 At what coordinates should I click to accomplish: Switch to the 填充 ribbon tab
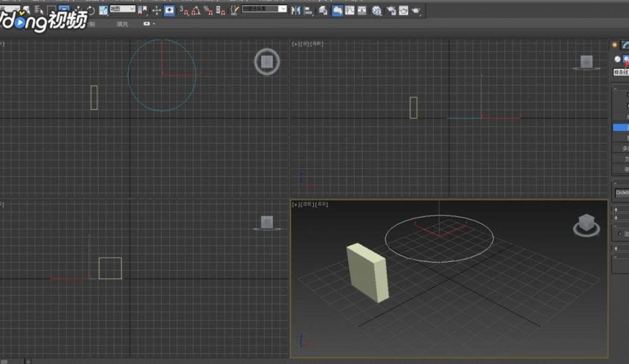[122, 24]
